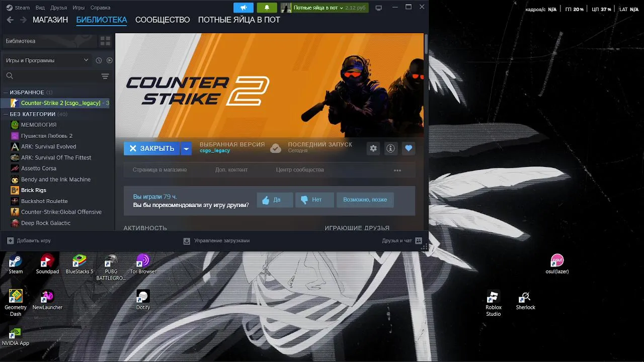Screen dimensions: 644x362
Task: Open the Игры и Программы dropdown
Action: pyautogui.click(x=47, y=60)
